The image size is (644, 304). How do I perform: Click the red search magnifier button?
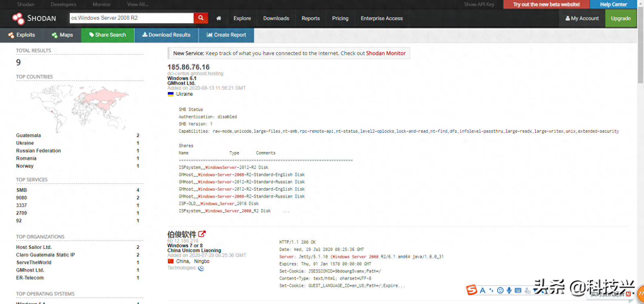201,18
